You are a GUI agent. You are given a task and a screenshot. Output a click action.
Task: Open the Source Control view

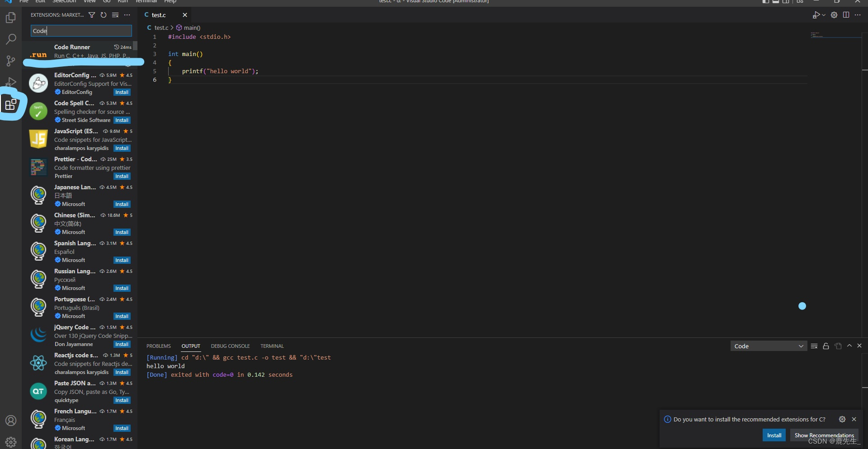[11, 61]
